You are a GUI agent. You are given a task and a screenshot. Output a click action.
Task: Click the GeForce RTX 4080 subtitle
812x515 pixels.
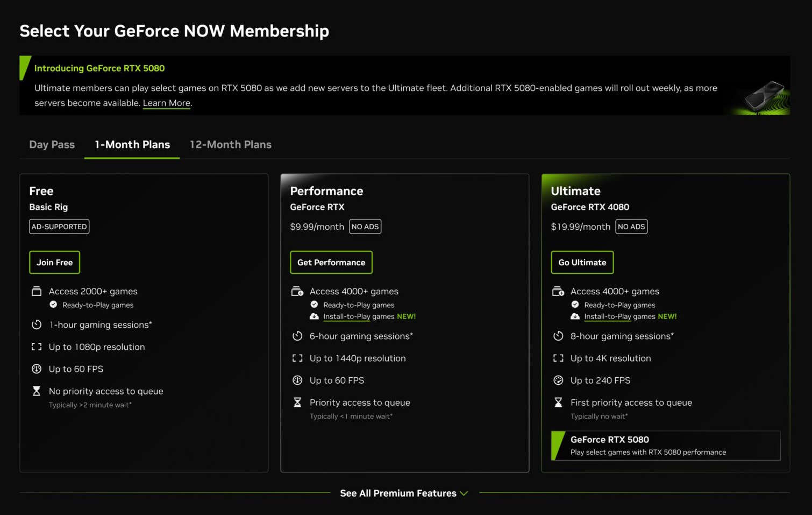(x=590, y=207)
